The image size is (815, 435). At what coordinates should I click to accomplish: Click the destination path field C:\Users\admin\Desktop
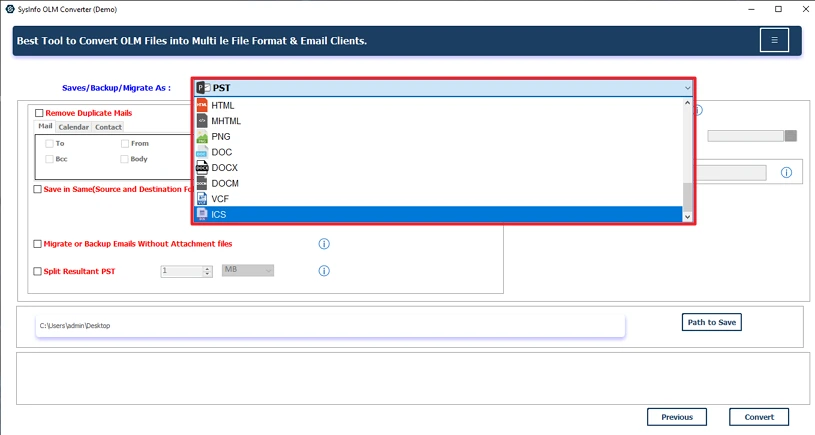point(330,325)
